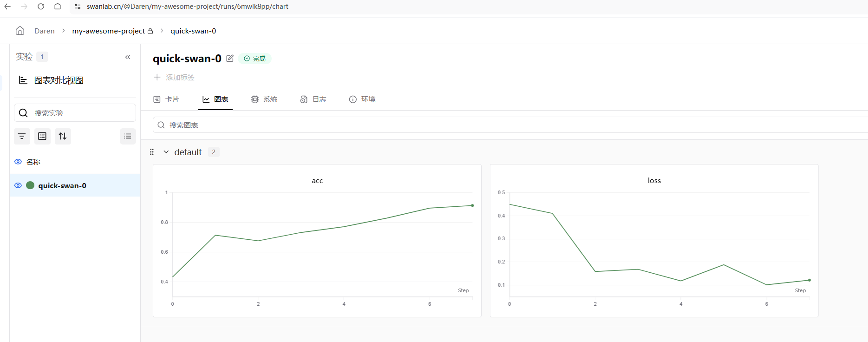The width and height of the screenshot is (868, 342).
Task: Switch to the 日志 tab
Action: click(313, 99)
